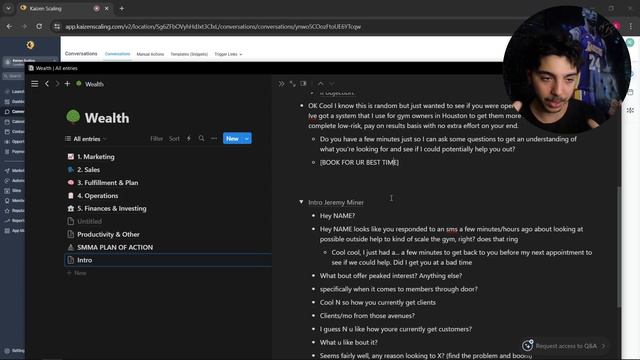Click the lightning automations icon
The image size is (640, 360).
[x=189, y=139]
